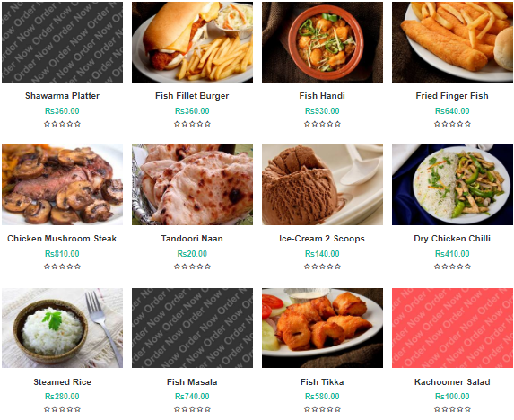Viewport: 514px width, 420px height.
Task: Open the Dry Chicken Chilli photo
Action: (x=452, y=185)
